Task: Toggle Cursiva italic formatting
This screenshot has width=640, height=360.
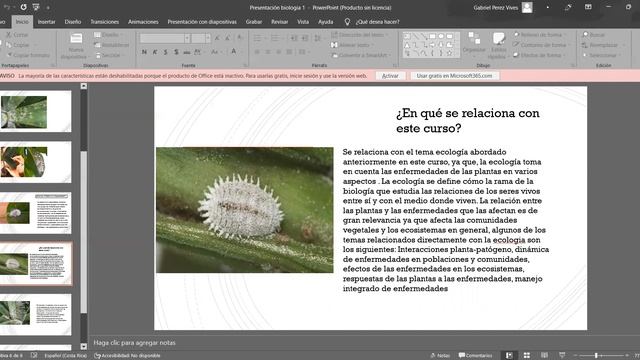Action: click(x=155, y=52)
